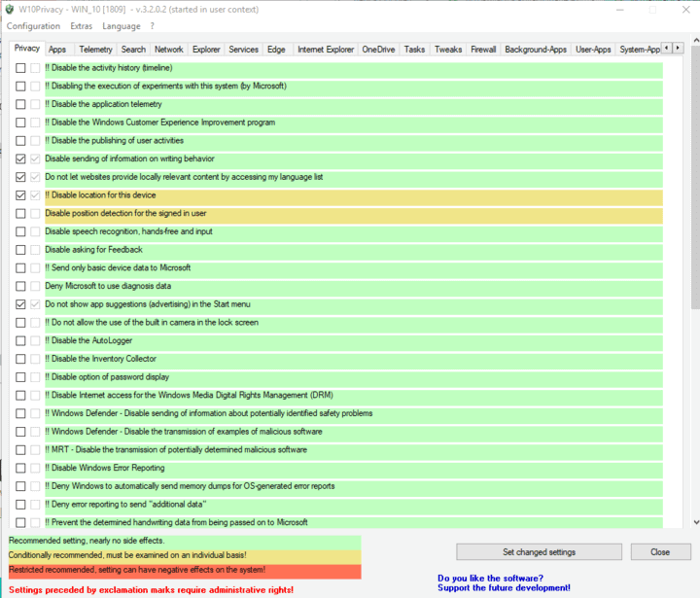Viewport: 700px width, 598px height.
Task: Switch to the Tweaks tab
Action: click(448, 50)
